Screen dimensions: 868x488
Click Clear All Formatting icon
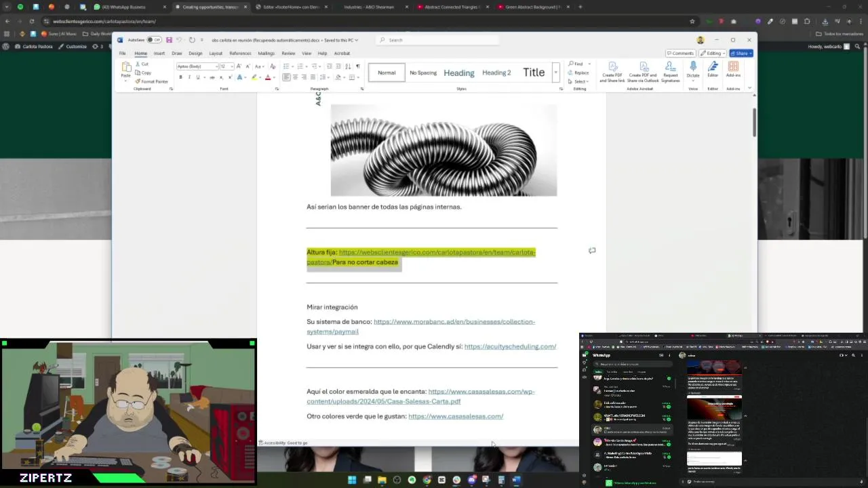pos(273,66)
